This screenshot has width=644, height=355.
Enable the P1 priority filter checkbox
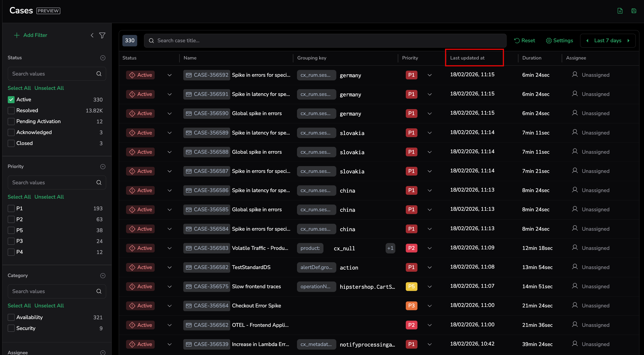pos(11,208)
